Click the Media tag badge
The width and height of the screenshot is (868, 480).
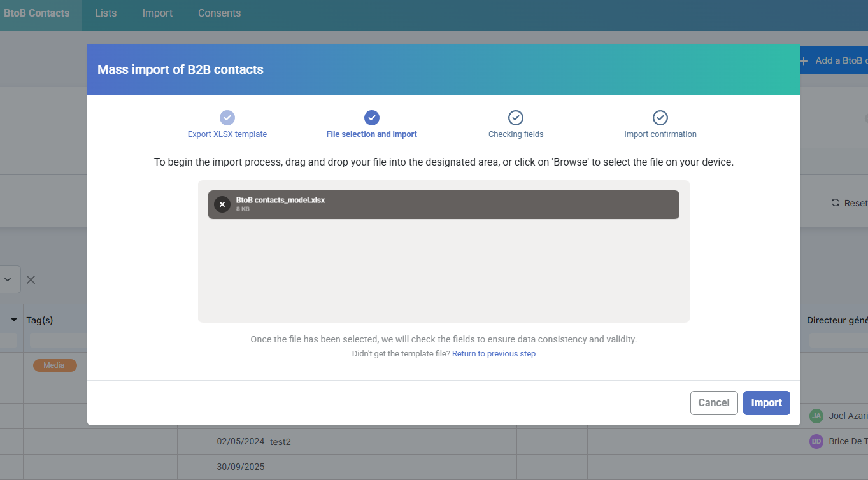click(x=54, y=365)
